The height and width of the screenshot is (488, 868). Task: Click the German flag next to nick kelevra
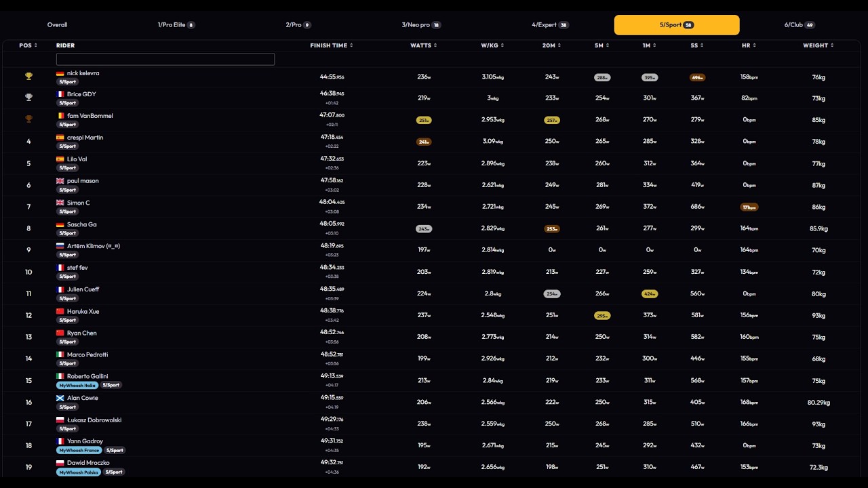point(60,73)
